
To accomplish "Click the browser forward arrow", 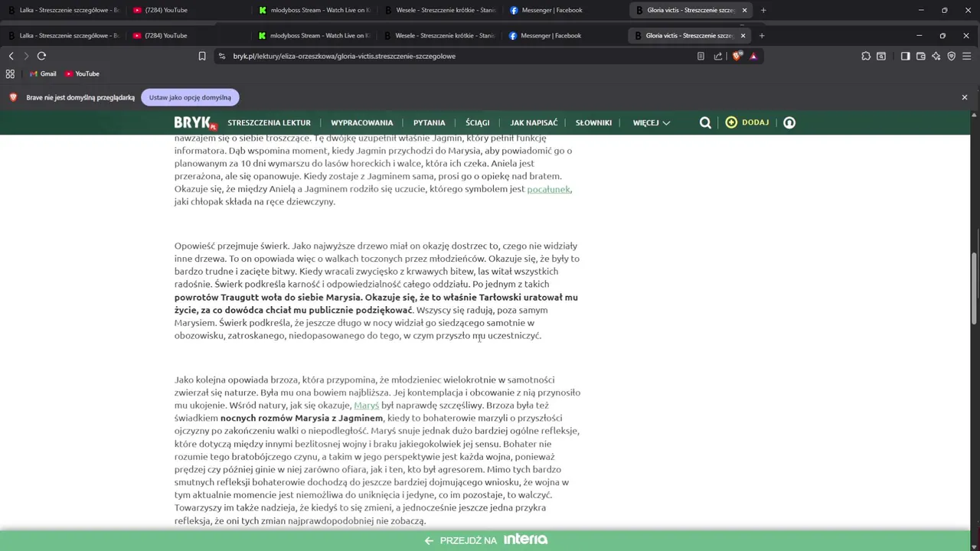I will [x=26, y=56].
